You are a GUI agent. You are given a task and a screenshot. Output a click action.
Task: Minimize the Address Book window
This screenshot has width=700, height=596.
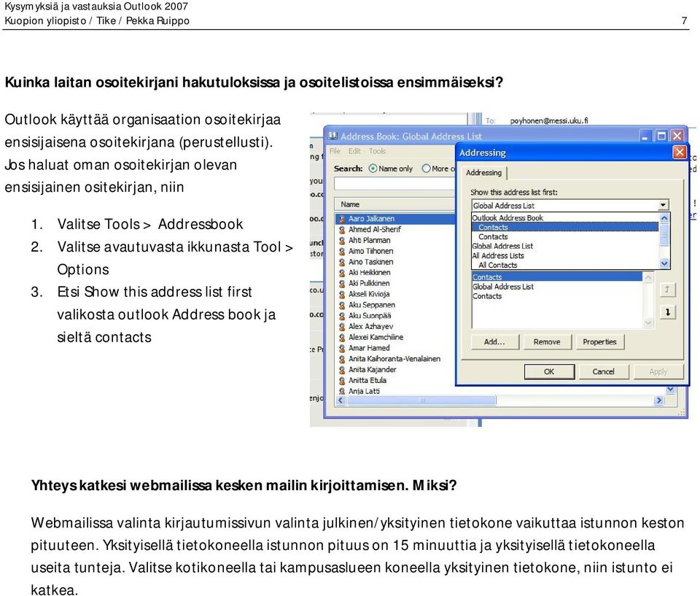click(645, 136)
